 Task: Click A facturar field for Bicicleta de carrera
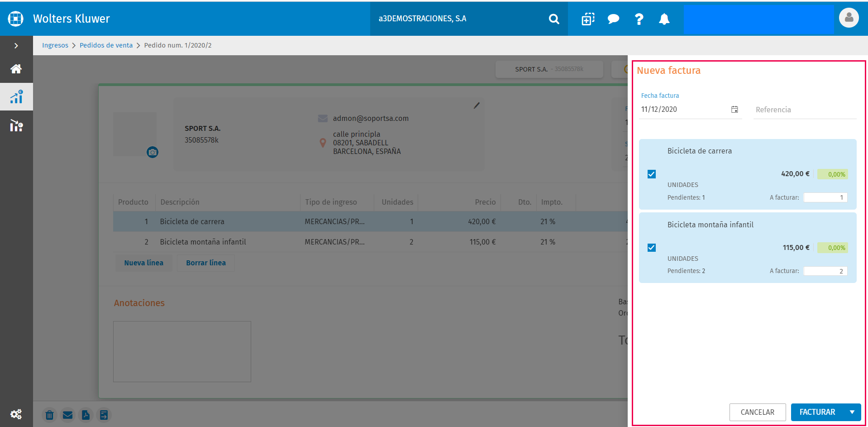[x=825, y=197]
